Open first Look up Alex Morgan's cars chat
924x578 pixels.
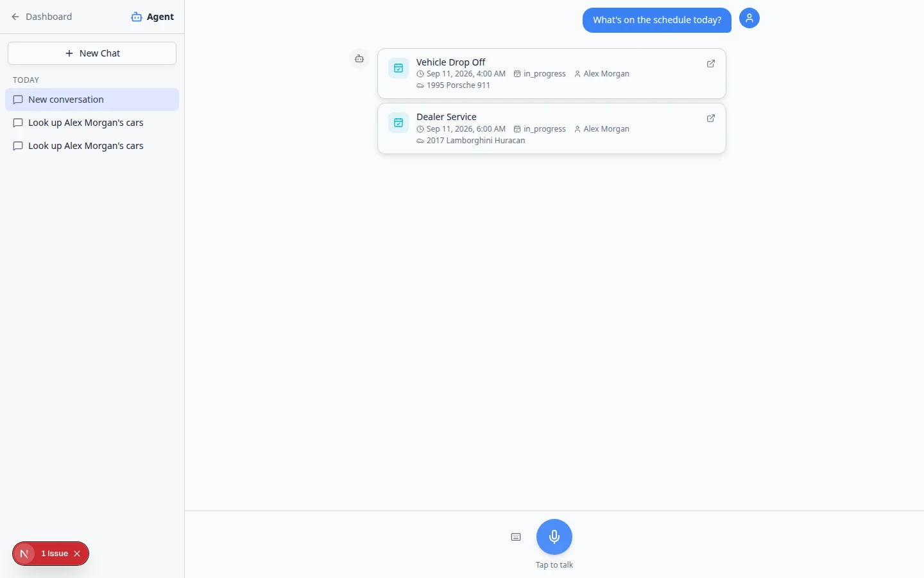point(92,123)
